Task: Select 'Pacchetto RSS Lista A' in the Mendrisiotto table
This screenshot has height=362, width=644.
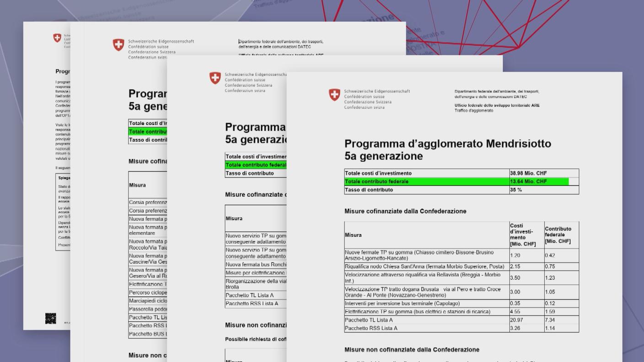Action: tap(371, 328)
